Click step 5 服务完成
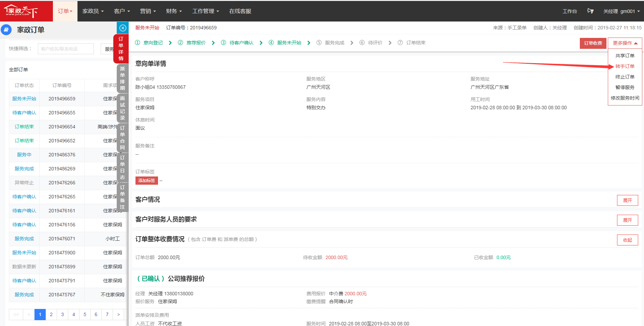Viewport: 644px width, 326px height. [330, 43]
